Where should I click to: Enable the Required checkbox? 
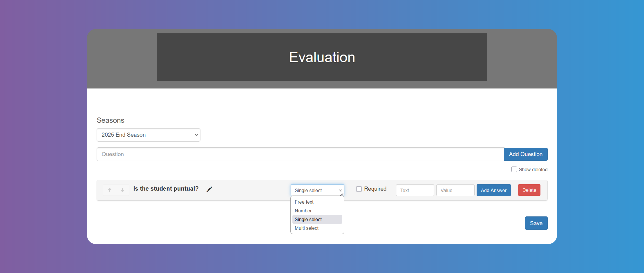(359, 189)
